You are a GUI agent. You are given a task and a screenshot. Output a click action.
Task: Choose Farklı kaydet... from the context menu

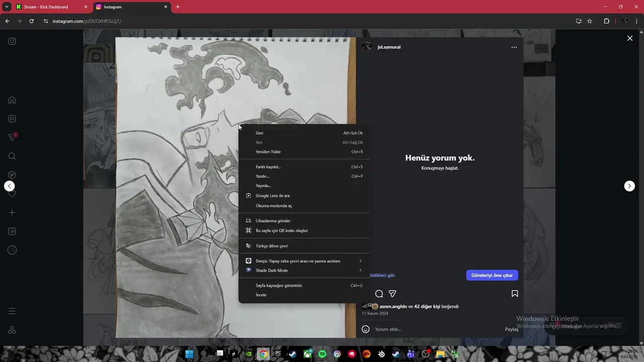point(304,167)
